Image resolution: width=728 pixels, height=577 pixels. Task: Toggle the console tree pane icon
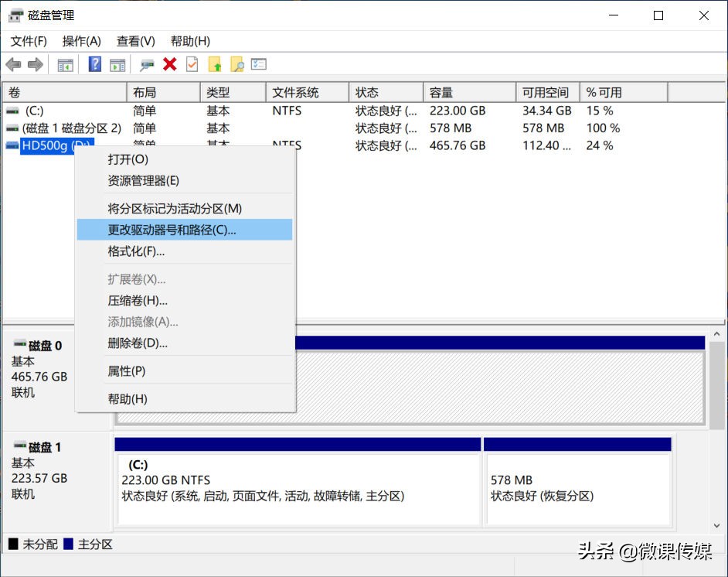pyautogui.click(x=66, y=64)
